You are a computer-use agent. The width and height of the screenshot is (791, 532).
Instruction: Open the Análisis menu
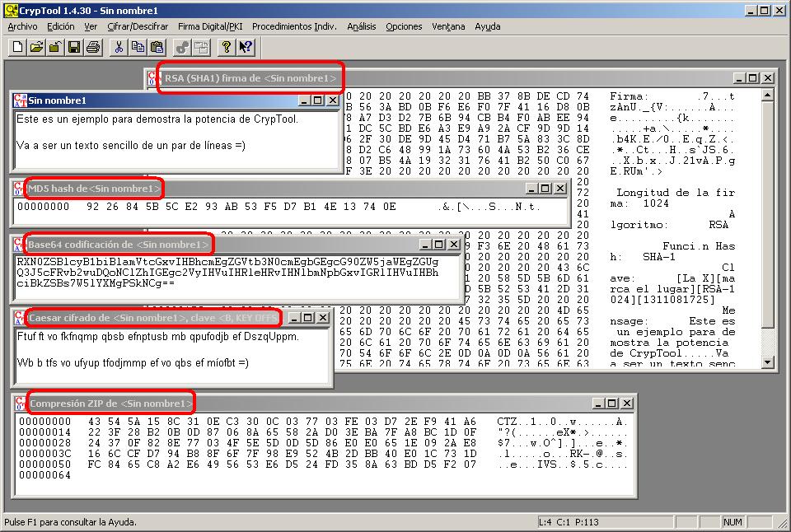[x=361, y=26]
